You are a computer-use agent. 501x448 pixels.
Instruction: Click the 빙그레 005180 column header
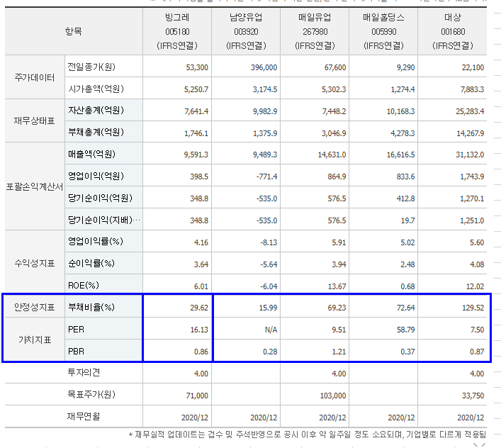click(x=177, y=31)
